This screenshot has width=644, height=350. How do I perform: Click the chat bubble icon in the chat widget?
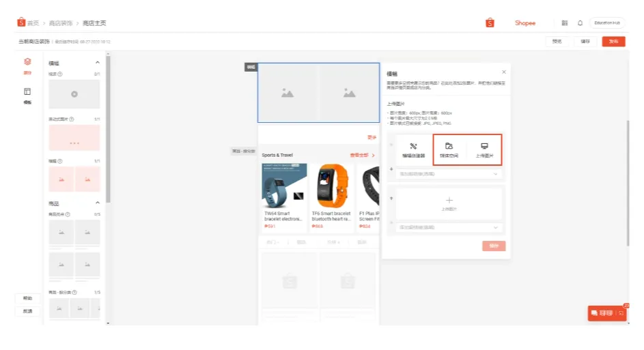(x=594, y=313)
